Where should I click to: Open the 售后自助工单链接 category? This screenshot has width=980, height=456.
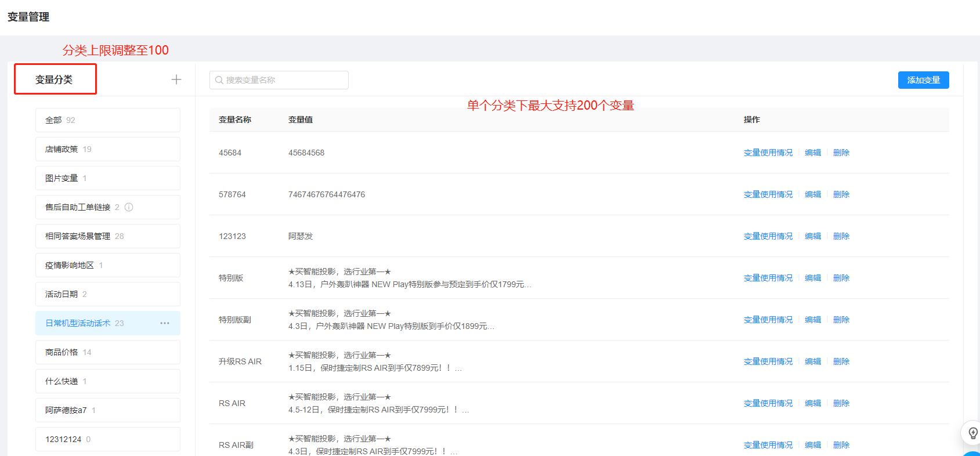coord(108,207)
